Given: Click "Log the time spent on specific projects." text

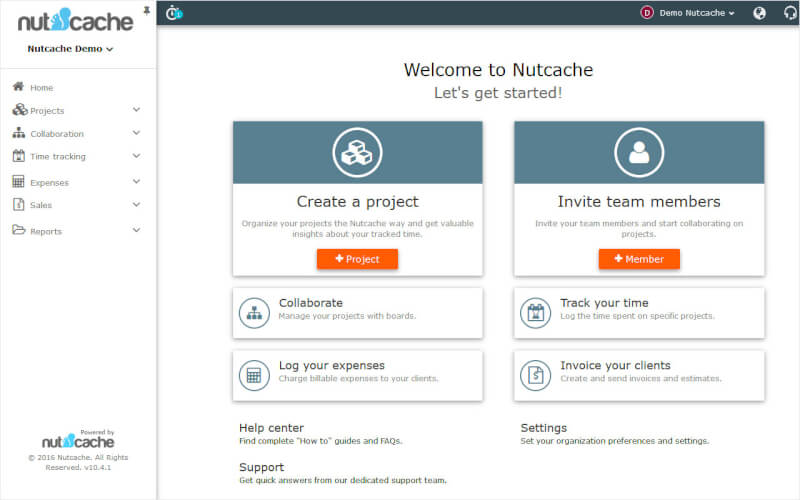Looking at the screenshot, I should 637,316.
